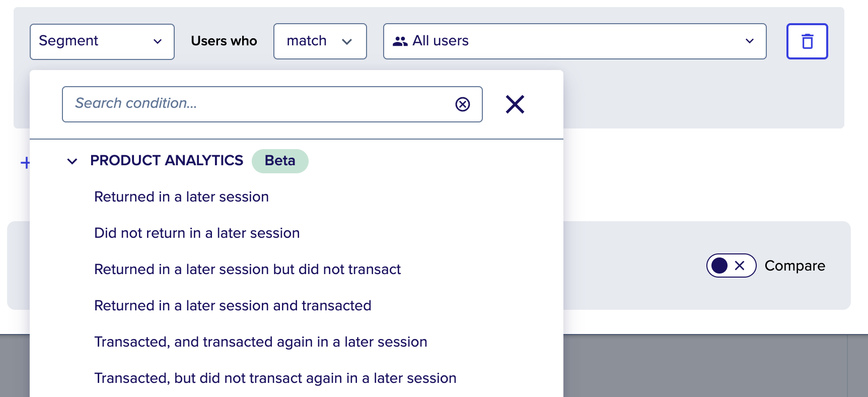Image resolution: width=868 pixels, height=397 pixels.
Task: Toggle the Compare switch
Action: coord(731,266)
